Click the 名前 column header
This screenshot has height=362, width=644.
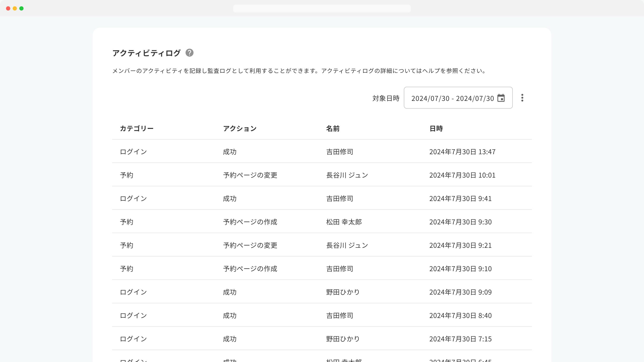[x=333, y=128]
